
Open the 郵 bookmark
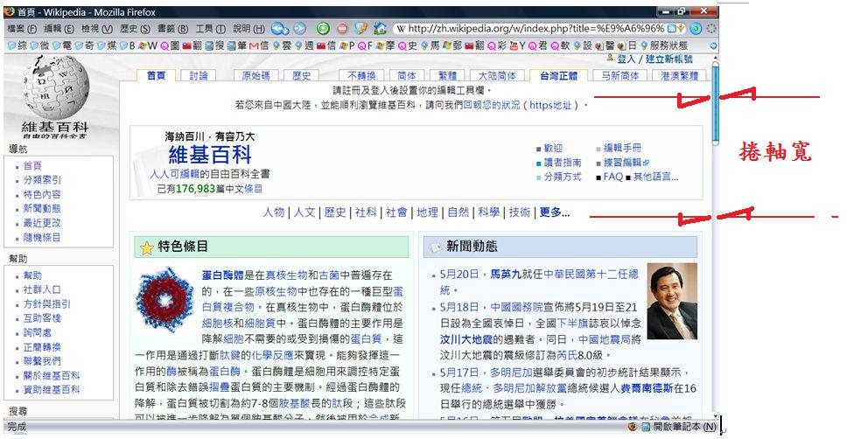451,45
